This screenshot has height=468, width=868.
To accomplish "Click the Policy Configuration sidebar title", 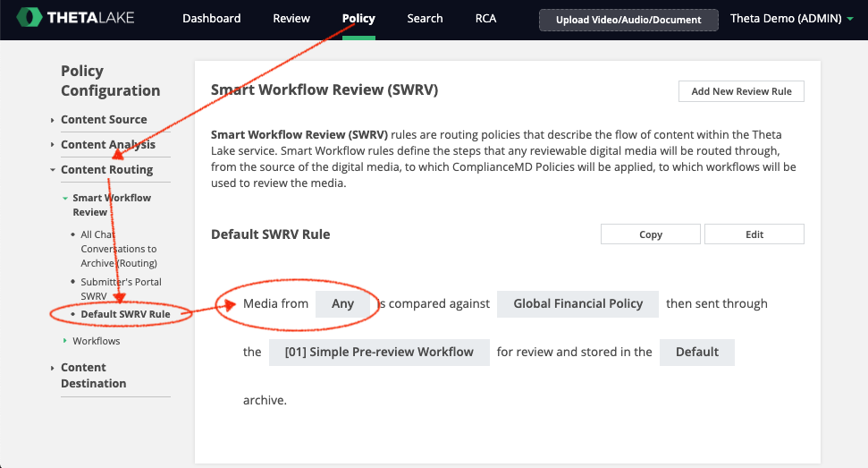I will coord(110,81).
